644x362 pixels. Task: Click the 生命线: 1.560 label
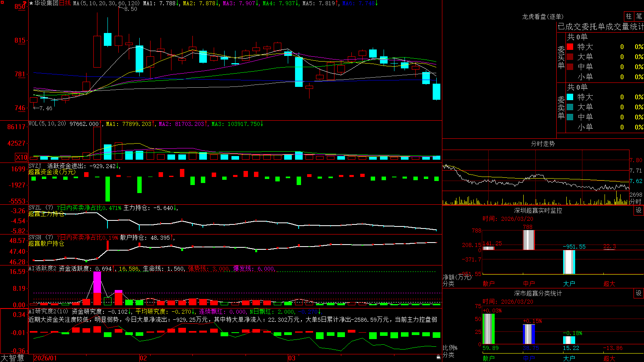[x=164, y=269]
